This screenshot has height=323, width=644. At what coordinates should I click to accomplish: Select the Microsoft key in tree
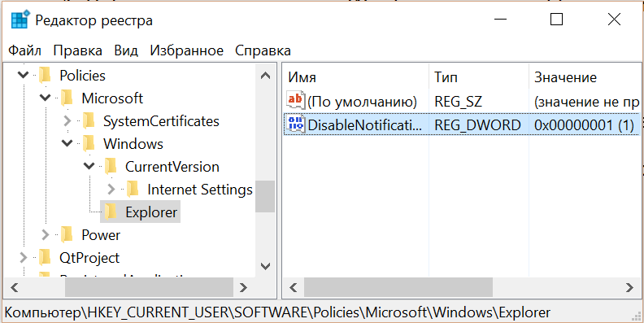click(112, 98)
